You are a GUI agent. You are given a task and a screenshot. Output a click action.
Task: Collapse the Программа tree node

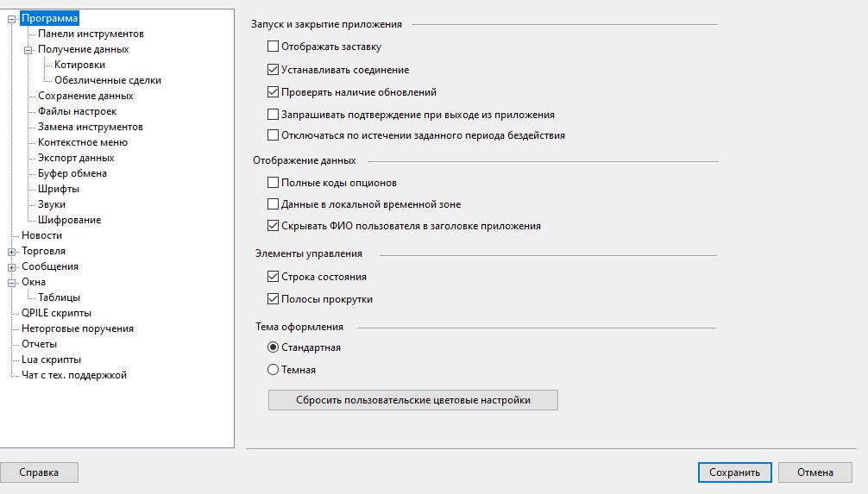(12, 18)
